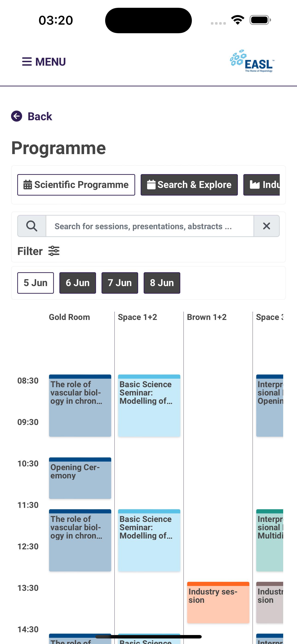Switch to the Search & Explore tab
This screenshot has height=644, width=297.
[x=189, y=185]
